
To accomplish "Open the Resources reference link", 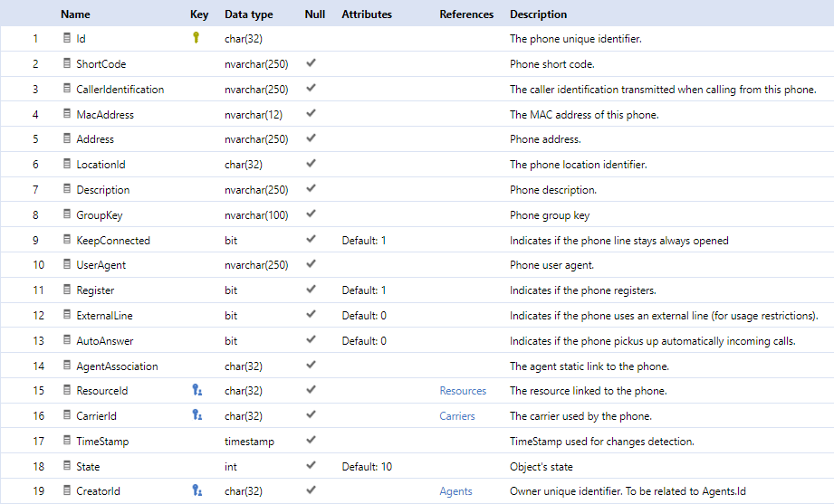I will [463, 391].
